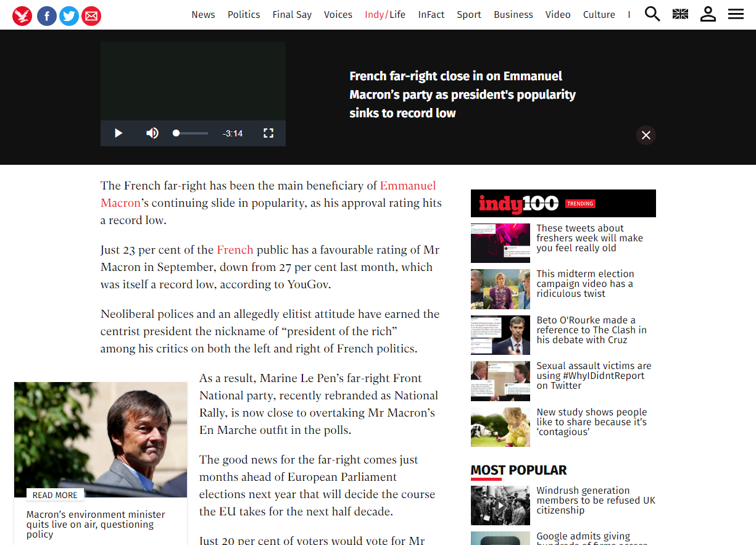The width and height of the screenshot is (756, 545).
Task: Open user account profile icon
Action: (708, 14)
